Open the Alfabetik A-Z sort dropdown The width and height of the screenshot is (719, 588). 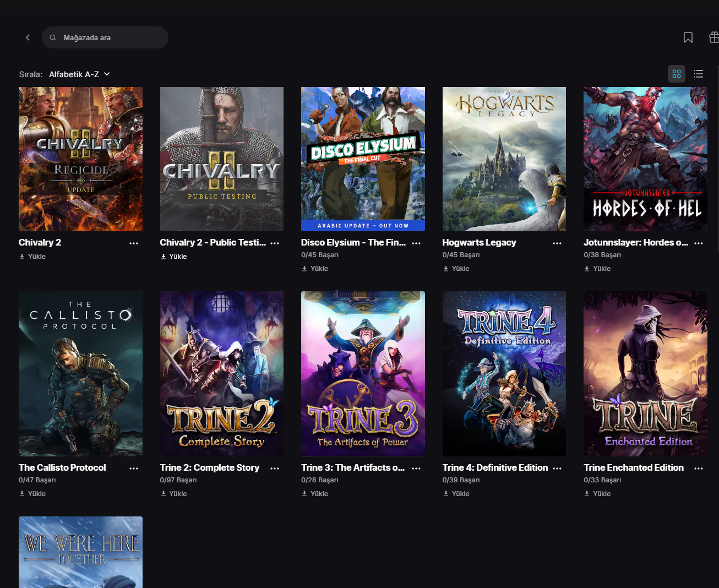click(79, 74)
